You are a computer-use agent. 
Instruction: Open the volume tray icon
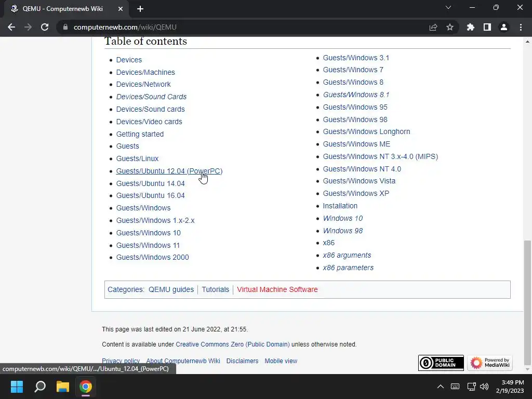pos(484,387)
